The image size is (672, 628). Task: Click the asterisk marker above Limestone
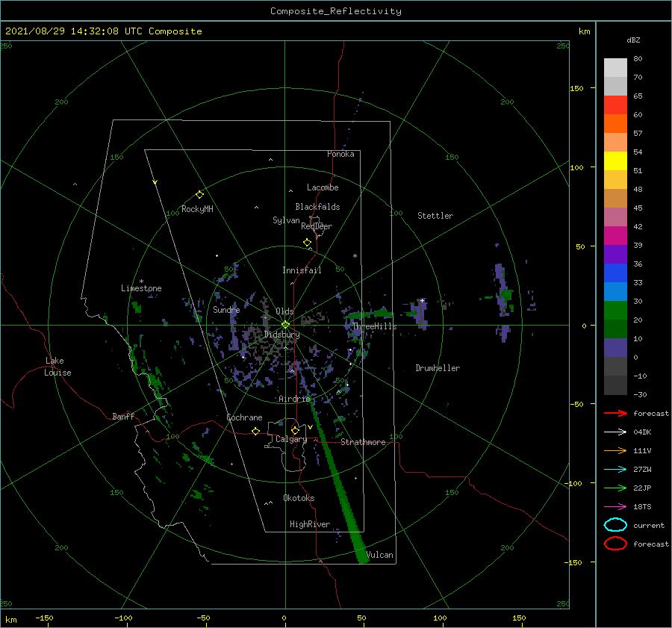[x=141, y=282]
